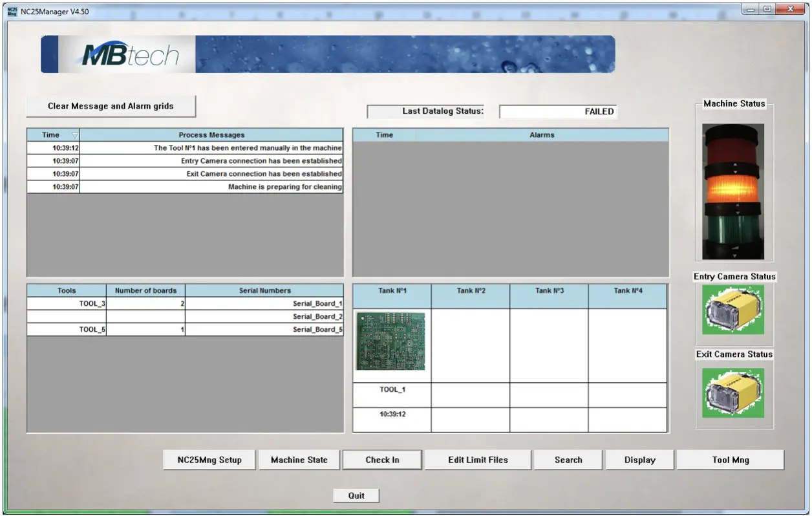Screen dimensions: 812x516
Task: Click the Check In button
Action: point(382,460)
